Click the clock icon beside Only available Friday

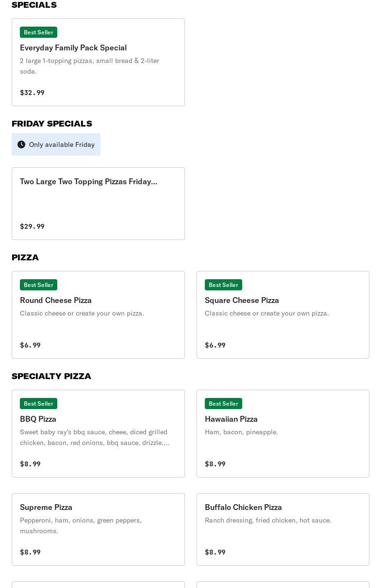(x=21, y=144)
